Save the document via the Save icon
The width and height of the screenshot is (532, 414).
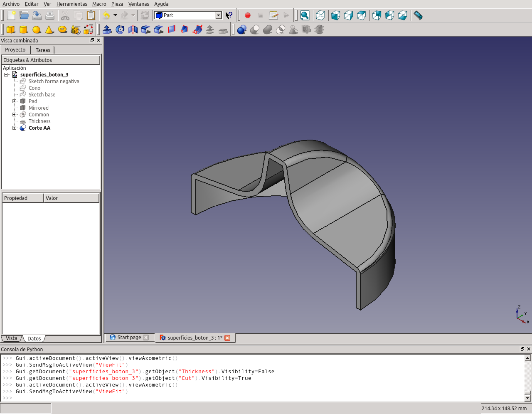click(x=37, y=15)
